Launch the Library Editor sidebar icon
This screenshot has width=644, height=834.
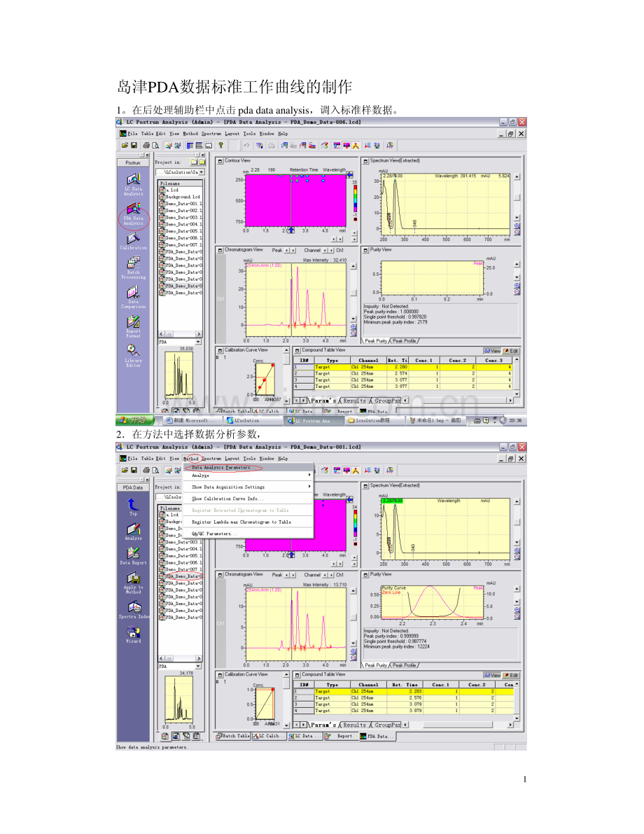coord(133,349)
